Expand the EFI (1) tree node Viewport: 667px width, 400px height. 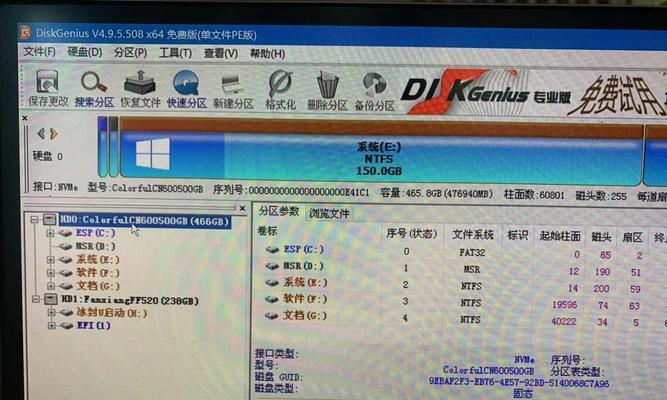click(x=52, y=326)
